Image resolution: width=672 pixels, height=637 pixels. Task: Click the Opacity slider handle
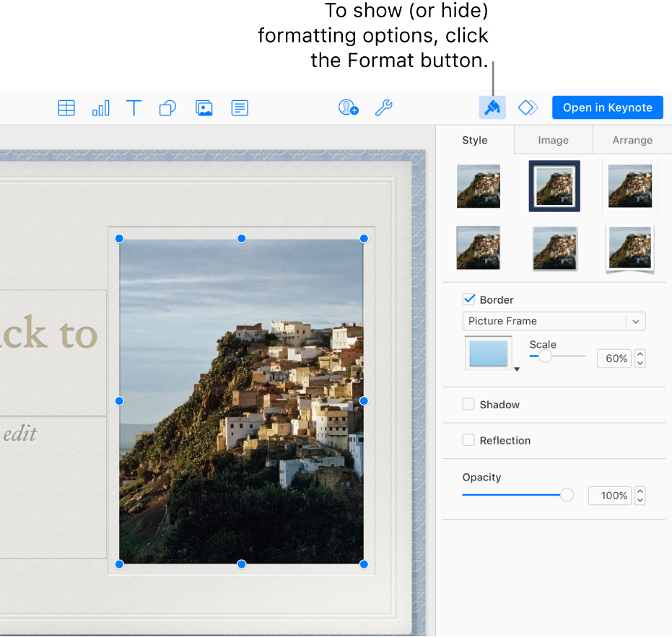[x=567, y=495]
